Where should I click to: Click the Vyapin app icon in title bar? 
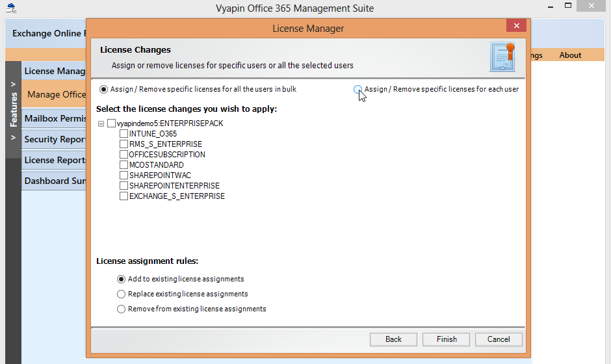(x=11, y=8)
